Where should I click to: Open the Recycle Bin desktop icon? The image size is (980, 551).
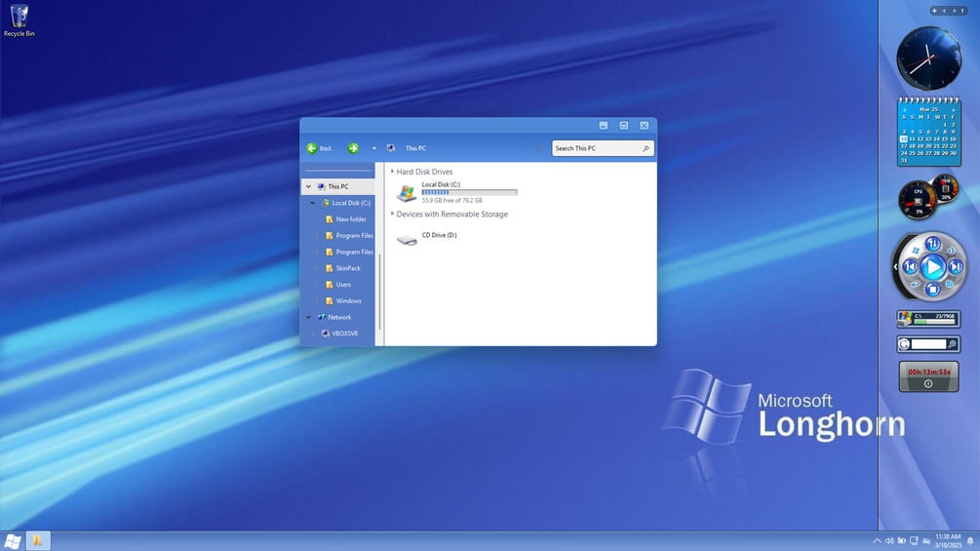pos(20,20)
